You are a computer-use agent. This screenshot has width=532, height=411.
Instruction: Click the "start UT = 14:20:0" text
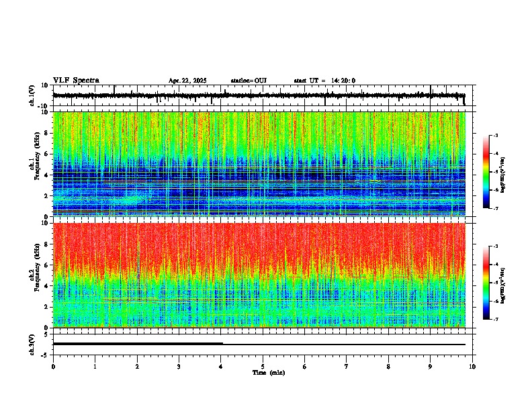(x=324, y=81)
